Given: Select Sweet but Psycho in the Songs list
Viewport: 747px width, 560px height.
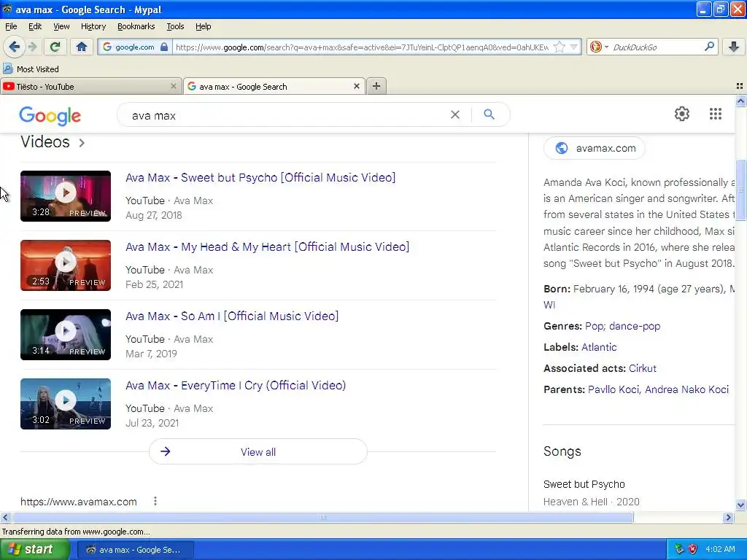Looking at the screenshot, I should tap(584, 484).
